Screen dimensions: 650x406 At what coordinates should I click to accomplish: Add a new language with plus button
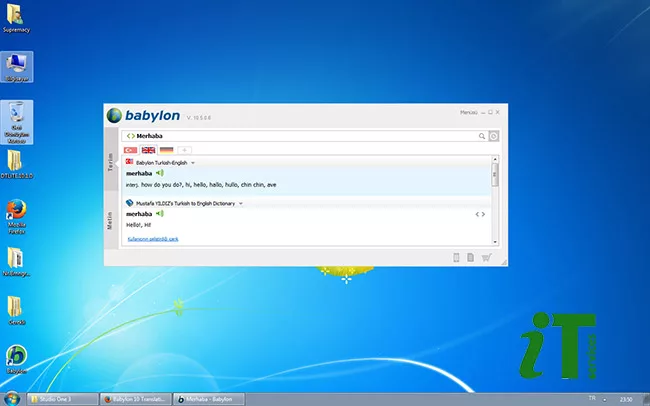coord(185,150)
